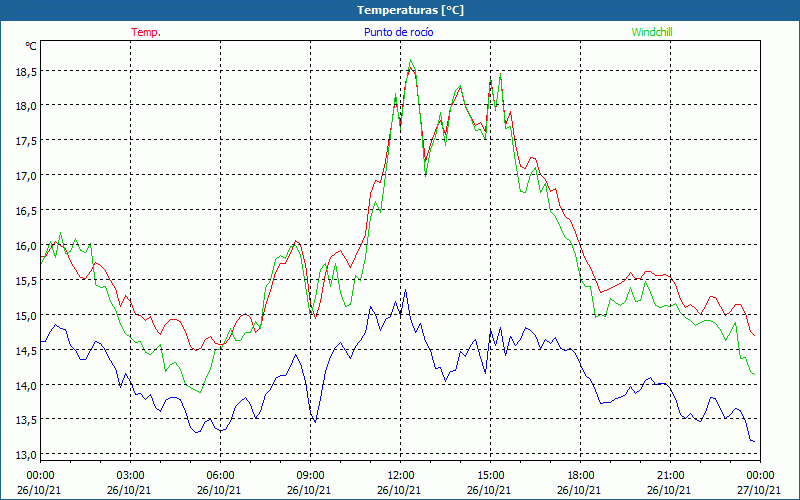
Task: Click the 17,0 y-axis value
Action: (x=27, y=177)
